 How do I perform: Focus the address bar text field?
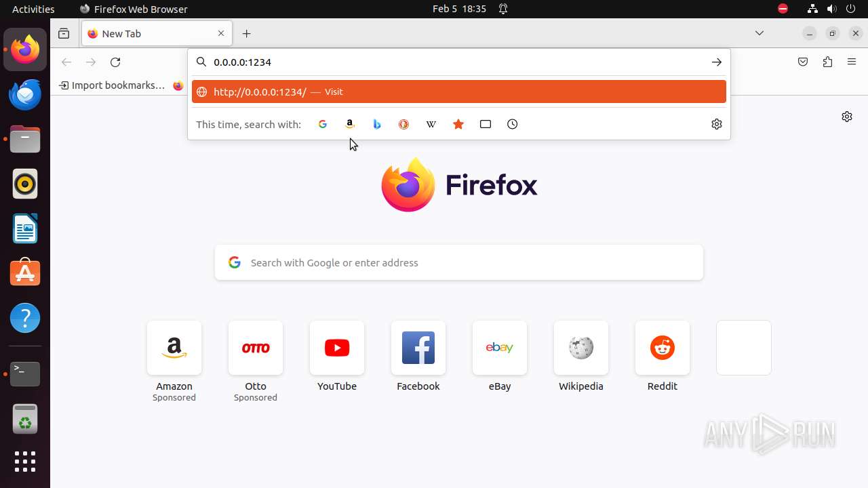click(x=458, y=62)
